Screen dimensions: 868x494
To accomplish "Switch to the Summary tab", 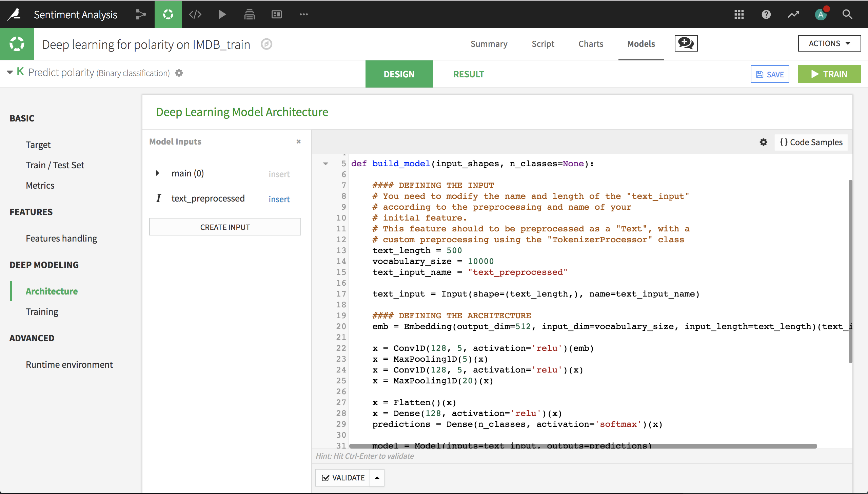I will [x=488, y=43].
